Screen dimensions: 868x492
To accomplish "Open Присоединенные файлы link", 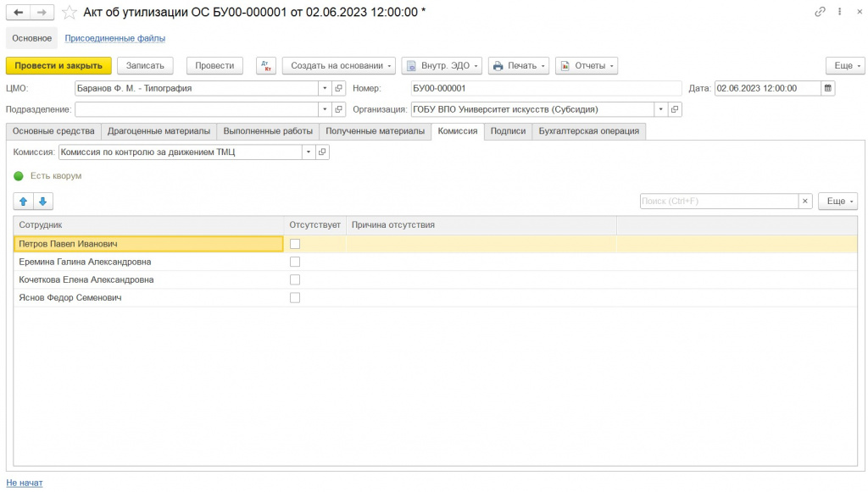I will (115, 38).
